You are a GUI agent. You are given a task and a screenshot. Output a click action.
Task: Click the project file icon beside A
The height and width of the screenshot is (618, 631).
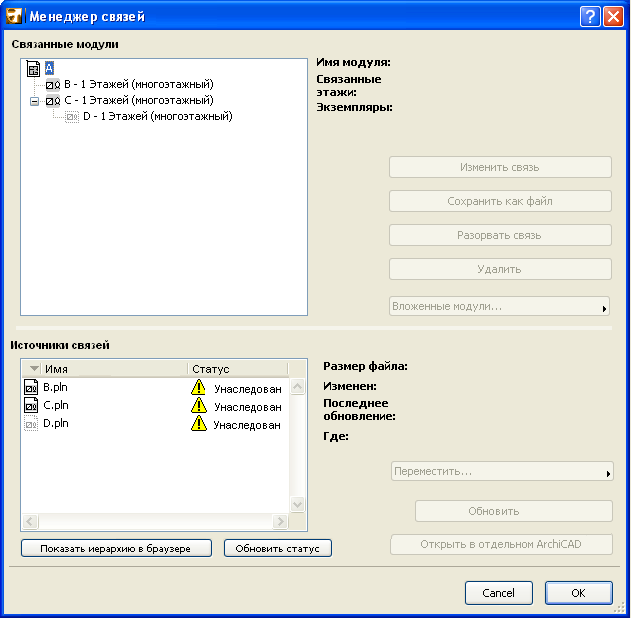(33, 69)
